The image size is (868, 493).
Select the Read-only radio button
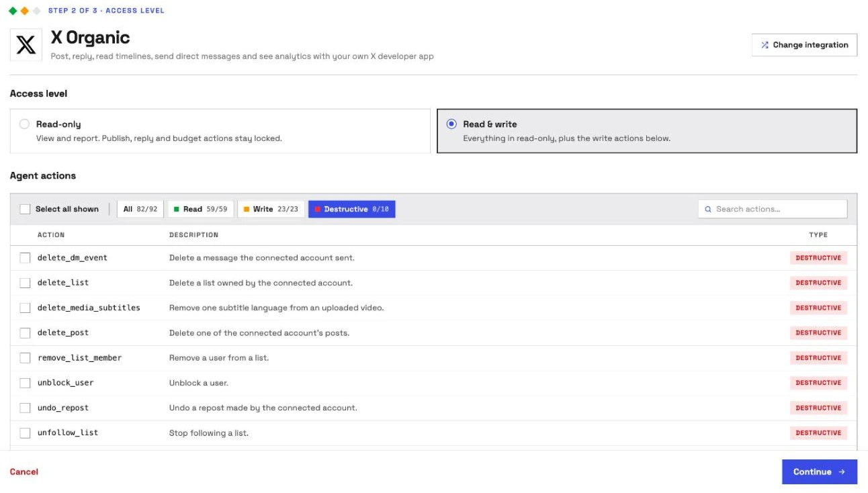click(x=25, y=124)
